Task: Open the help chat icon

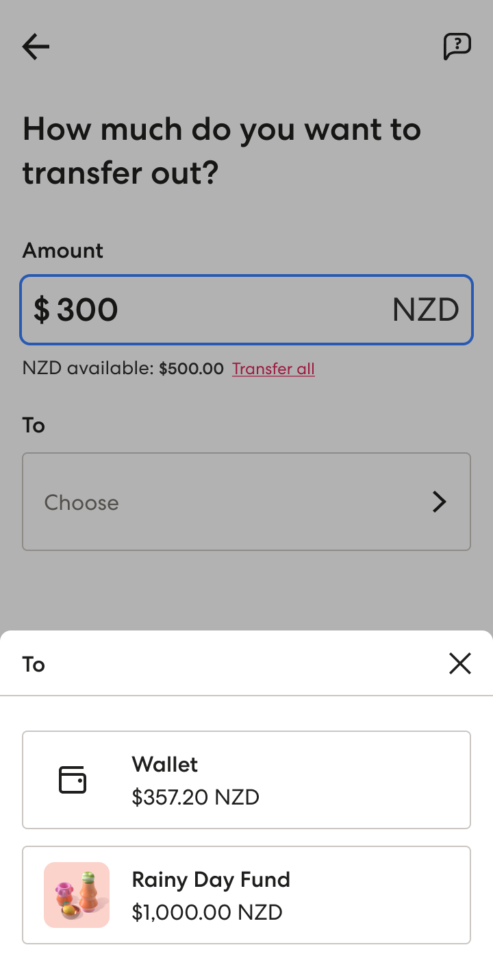Action: click(x=457, y=47)
